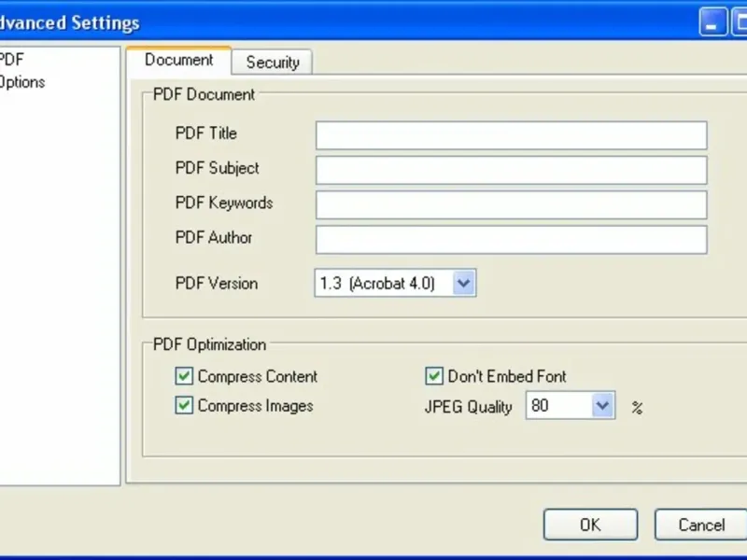Select the Document tab
The height and width of the screenshot is (560, 747).
(178, 61)
